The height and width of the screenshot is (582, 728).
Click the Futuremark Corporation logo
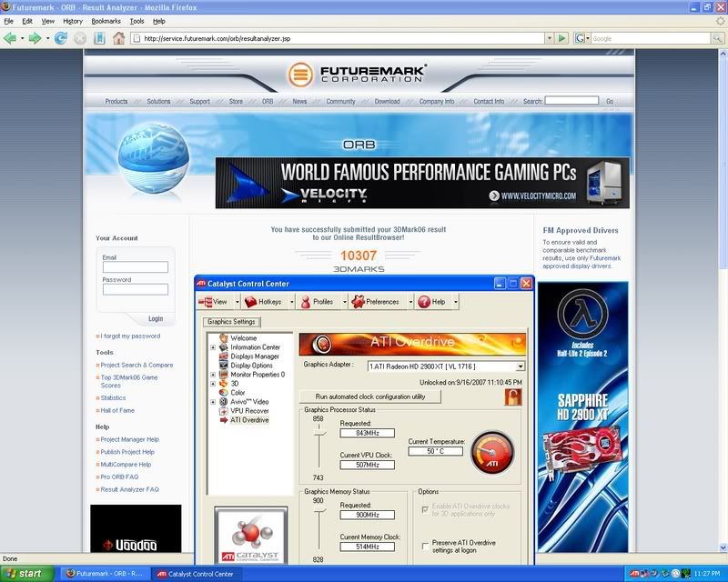tap(358, 75)
